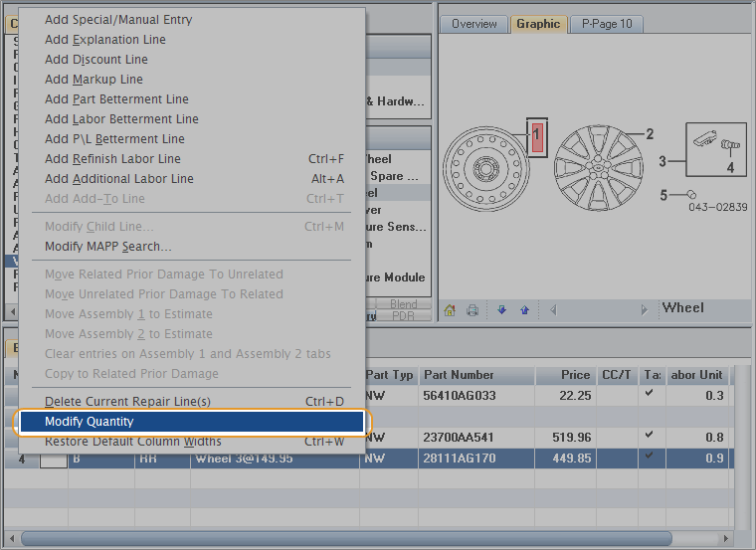756x550 pixels.
Task: Click the printer icon in graphic toolbar
Action: click(472, 310)
